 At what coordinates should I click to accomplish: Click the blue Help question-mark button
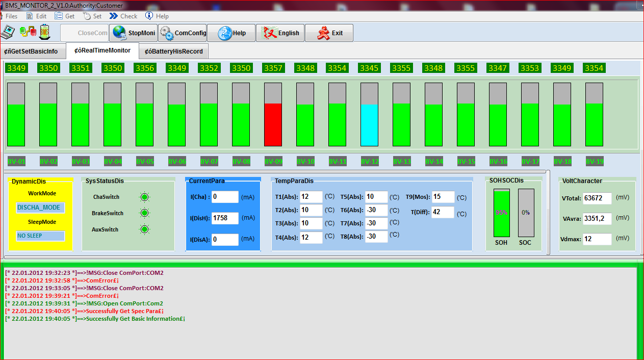(x=231, y=33)
